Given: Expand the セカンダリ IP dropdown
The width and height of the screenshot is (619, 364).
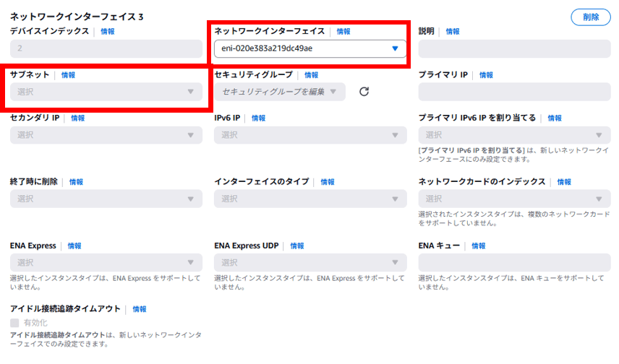Looking at the screenshot, I should coord(106,135).
